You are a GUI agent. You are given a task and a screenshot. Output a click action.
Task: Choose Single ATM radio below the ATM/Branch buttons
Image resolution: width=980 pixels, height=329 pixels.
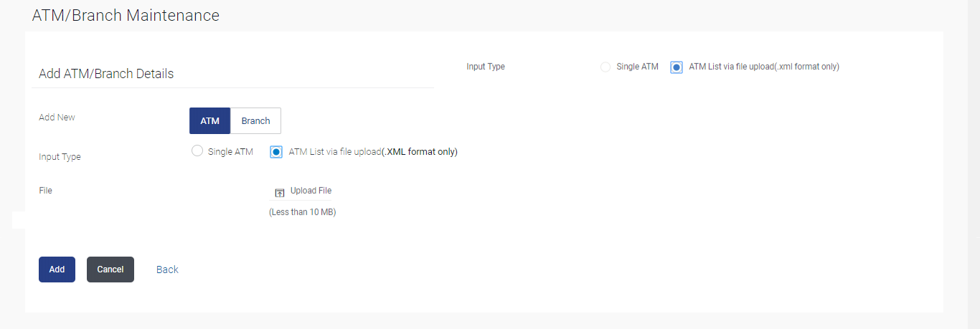[x=197, y=151]
